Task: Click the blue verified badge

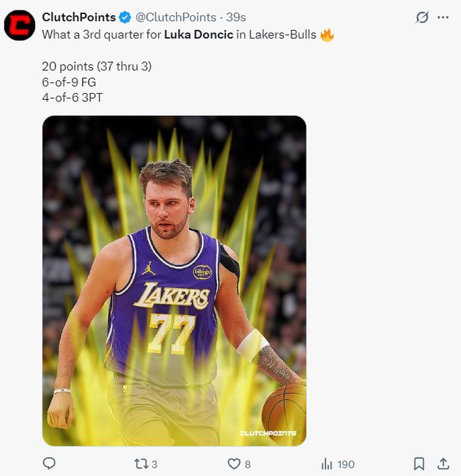Action: point(125,17)
